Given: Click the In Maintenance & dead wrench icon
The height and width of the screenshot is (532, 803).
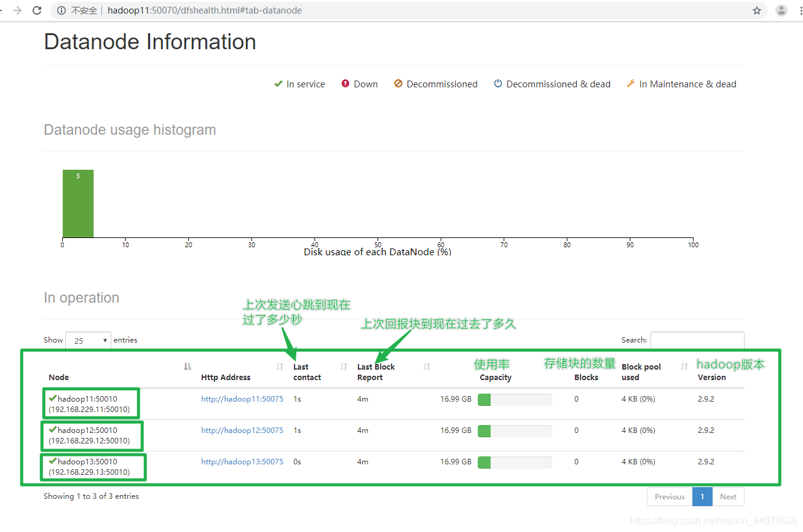Looking at the screenshot, I should 631,84.
